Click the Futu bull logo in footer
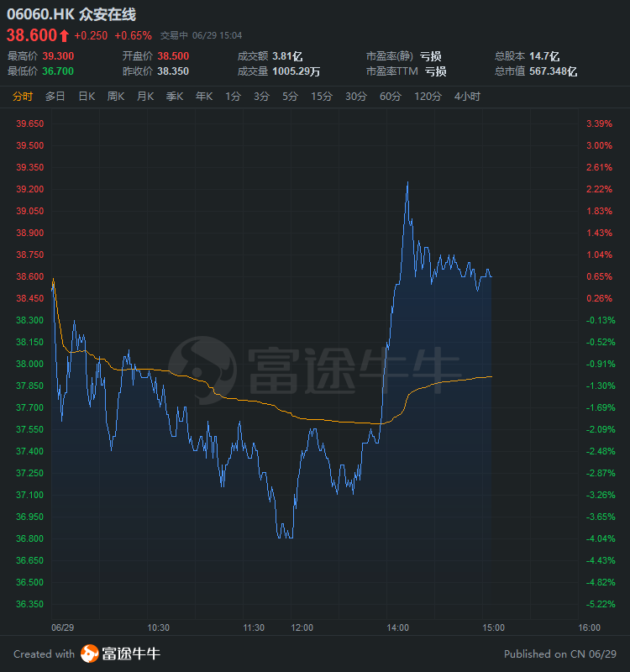The image size is (630, 672). [90, 654]
